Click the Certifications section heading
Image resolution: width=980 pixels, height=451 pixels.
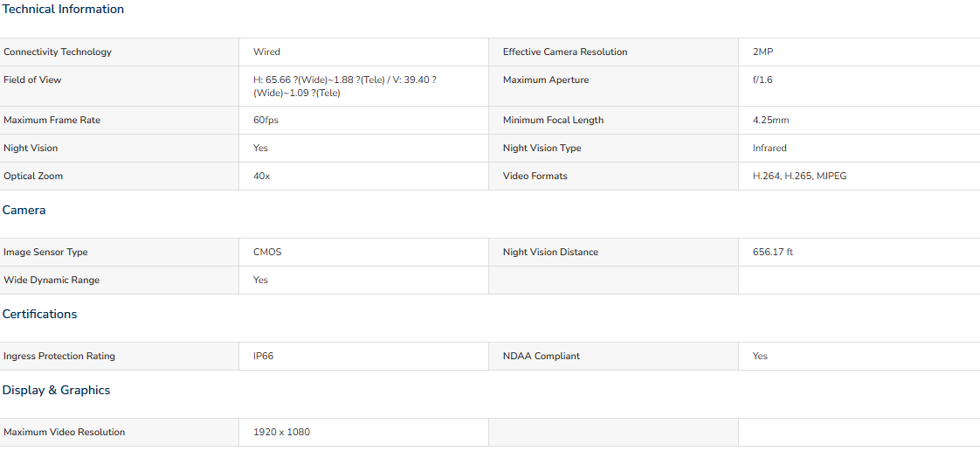39,314
